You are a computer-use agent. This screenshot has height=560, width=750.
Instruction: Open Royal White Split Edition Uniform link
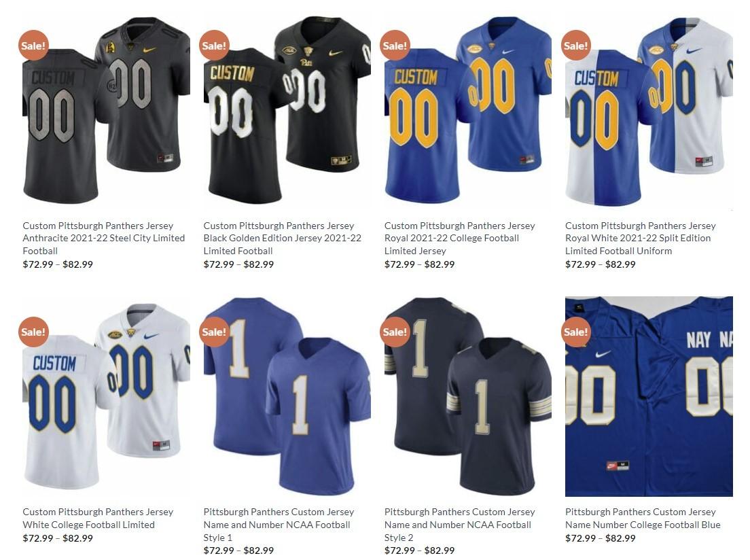[x=641, y=238]
